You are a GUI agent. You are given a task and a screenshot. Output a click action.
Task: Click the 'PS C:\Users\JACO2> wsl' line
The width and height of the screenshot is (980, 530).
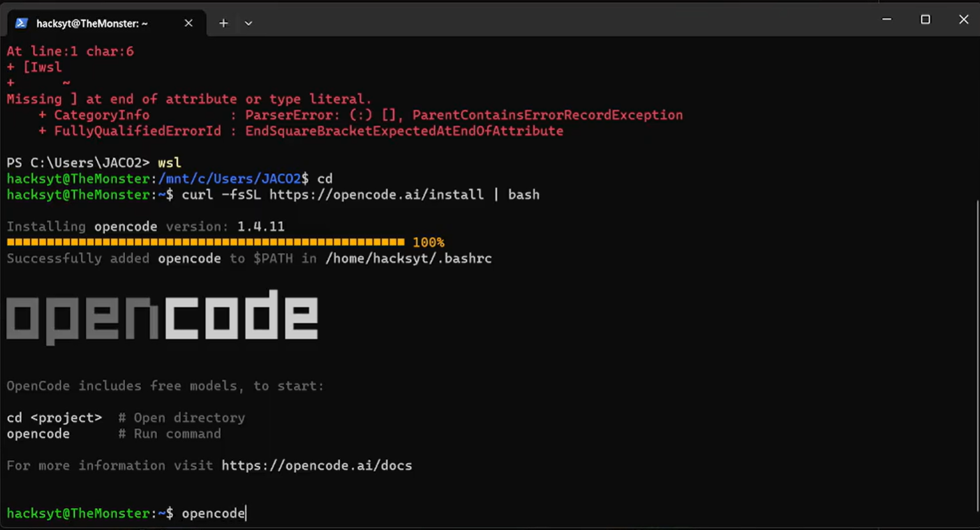click(x=94, y=163)
